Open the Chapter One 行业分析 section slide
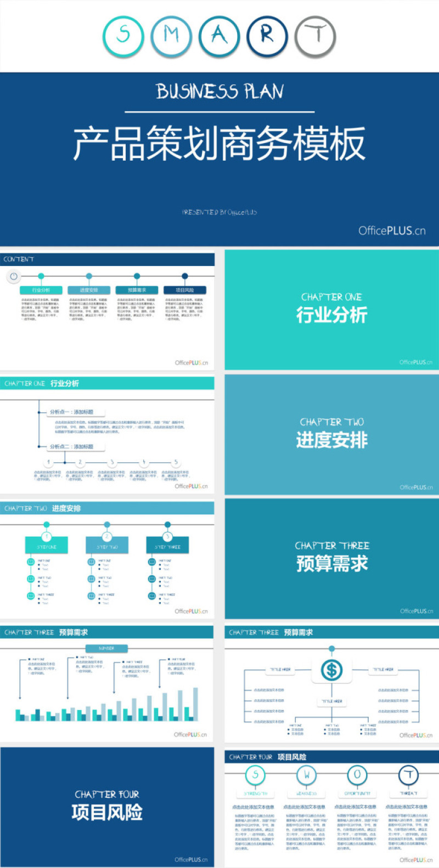 331,310
